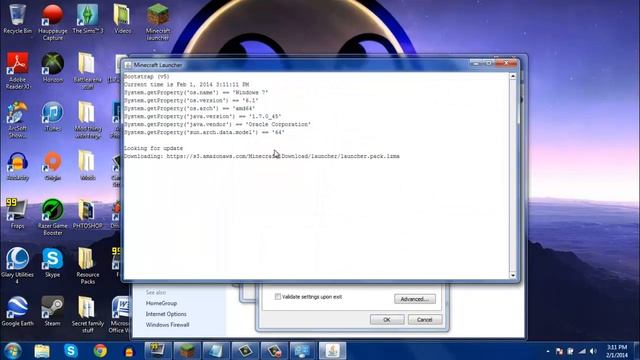This screenshot has width=640, height=360.
Task: Open the Recycle Bin desktop icon
Action: pyautogui.click(x=17, y=19)
